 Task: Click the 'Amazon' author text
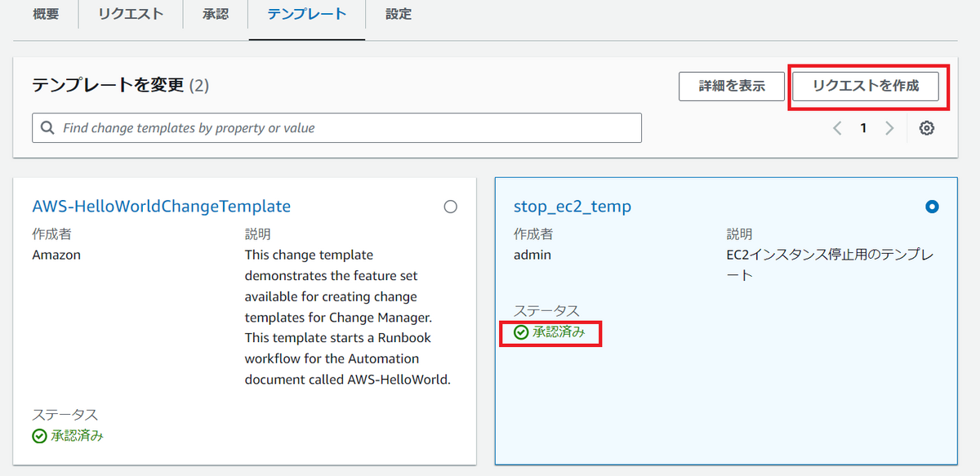(x=56, y=255)
